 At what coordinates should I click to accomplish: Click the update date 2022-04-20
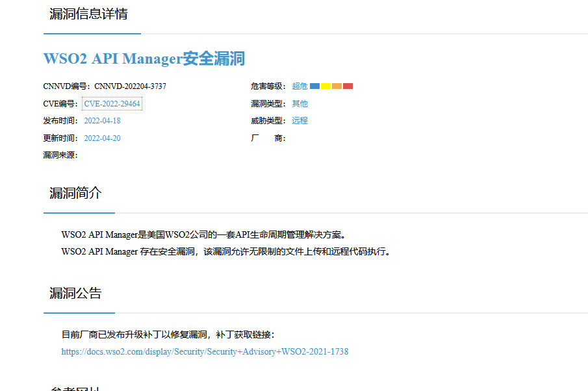pyautogui.click(x=102, y=138)
